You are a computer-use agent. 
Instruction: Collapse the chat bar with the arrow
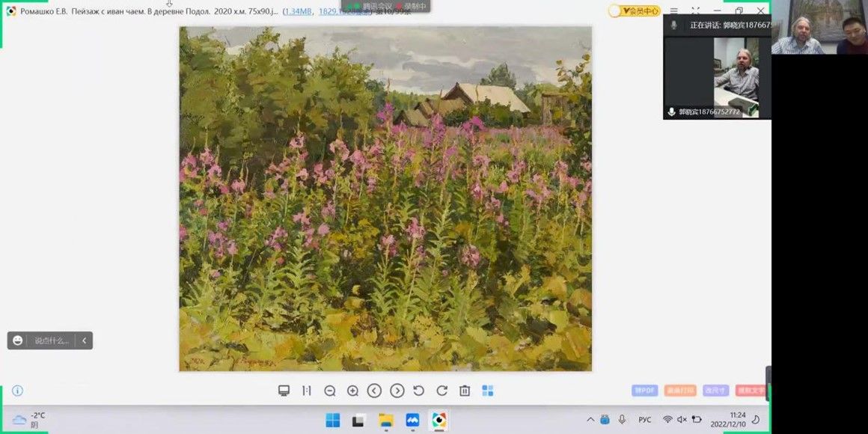click(x=84, y=340)
